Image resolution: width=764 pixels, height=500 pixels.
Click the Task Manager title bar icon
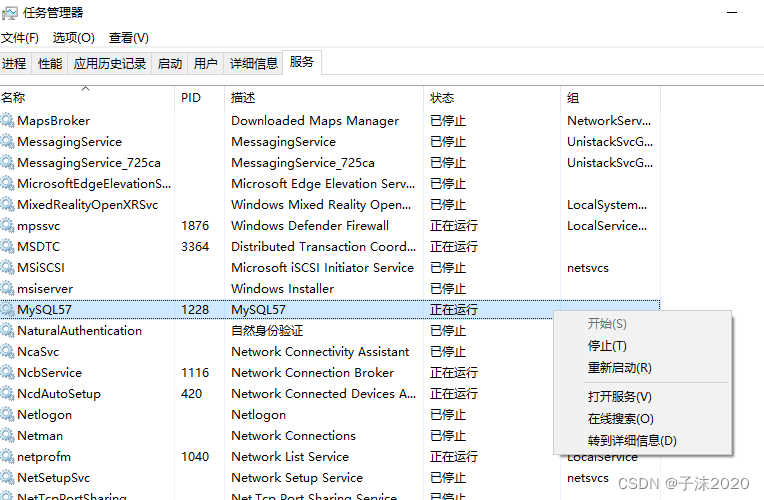(x=9, y=13)
